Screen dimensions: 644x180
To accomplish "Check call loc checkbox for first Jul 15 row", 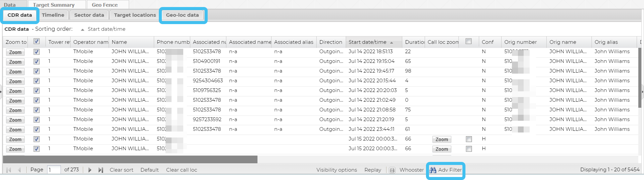I will tap(469, 139).
